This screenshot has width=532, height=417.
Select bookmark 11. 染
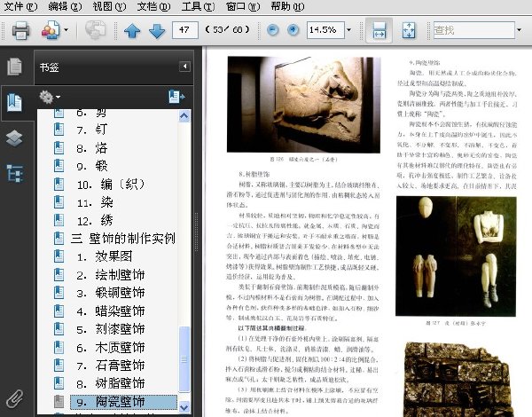pyautogui.click(x=95, y=202)
